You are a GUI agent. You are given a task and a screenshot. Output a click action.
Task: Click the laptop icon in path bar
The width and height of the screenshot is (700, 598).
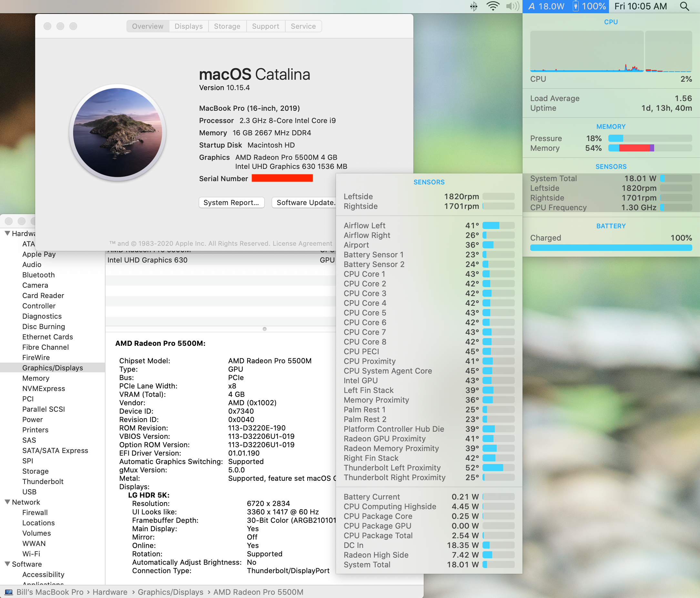coord(9,592)
